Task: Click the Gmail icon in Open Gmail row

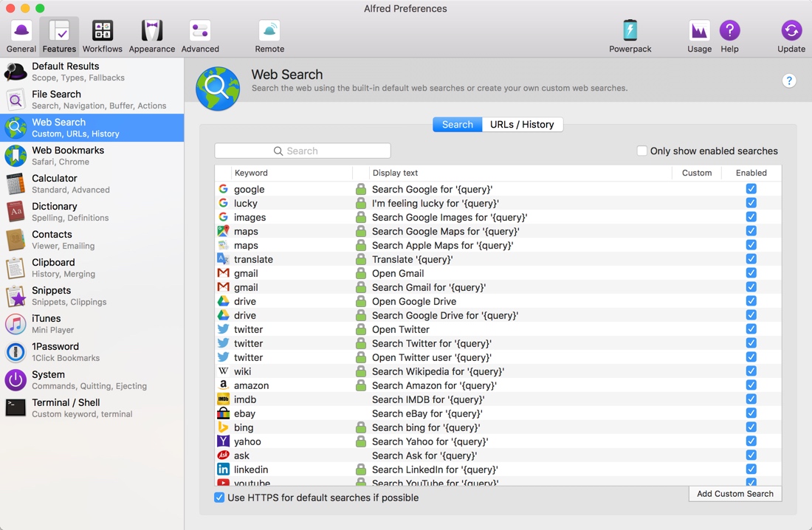Action: [x=223, y=273]
